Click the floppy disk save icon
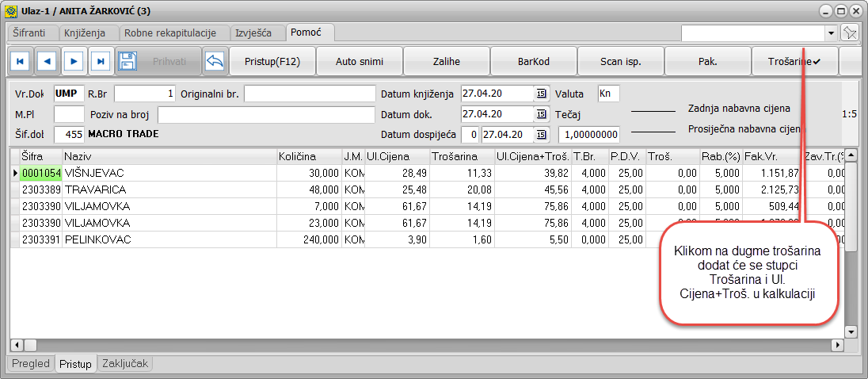This screenshot has height=379, width=868. tap(128, 61)
